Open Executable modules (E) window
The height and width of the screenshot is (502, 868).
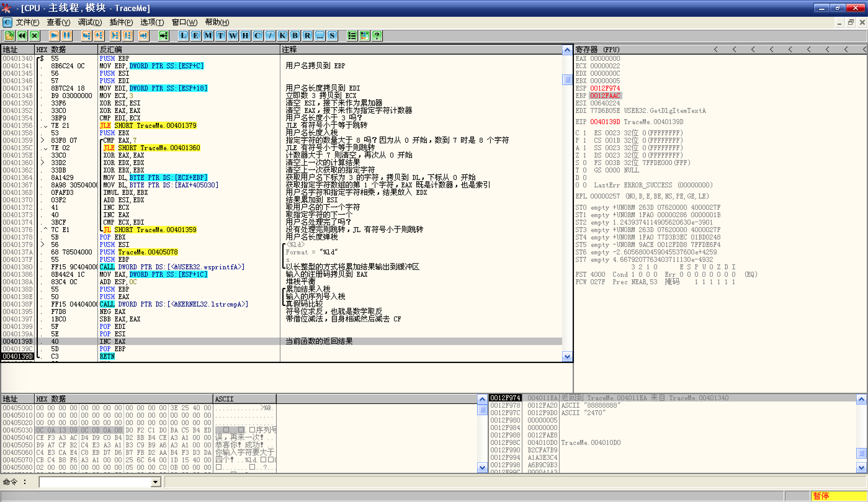point(196,35)
